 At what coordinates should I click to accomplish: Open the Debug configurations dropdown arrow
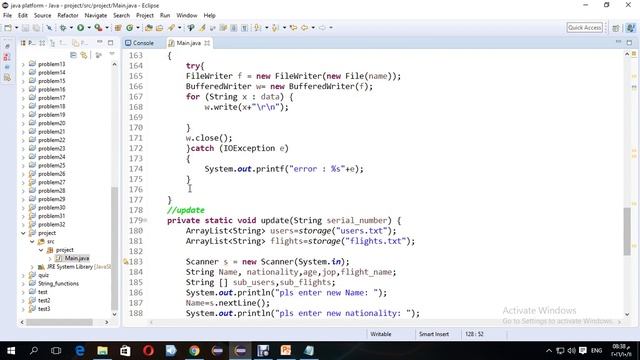pyautogui.click(x=71, y=28)
